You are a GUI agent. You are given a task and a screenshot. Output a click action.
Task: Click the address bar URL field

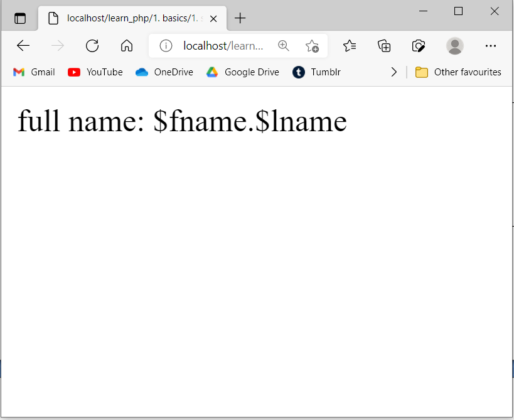(x=223, y=46)
